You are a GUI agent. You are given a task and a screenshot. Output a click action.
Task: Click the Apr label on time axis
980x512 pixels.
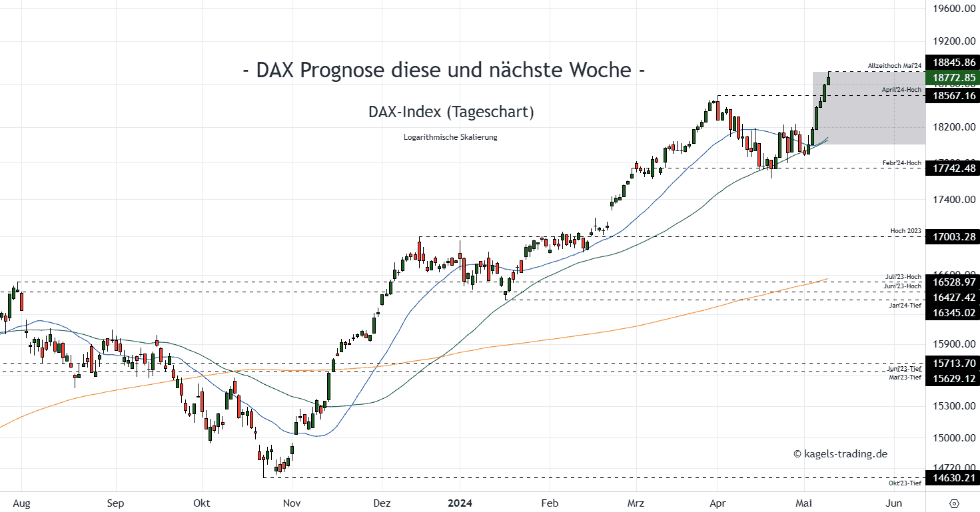718,503
